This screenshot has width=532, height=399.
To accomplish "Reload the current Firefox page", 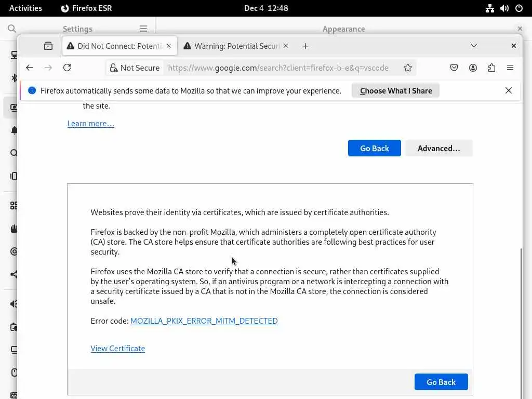I will (67, 68).
